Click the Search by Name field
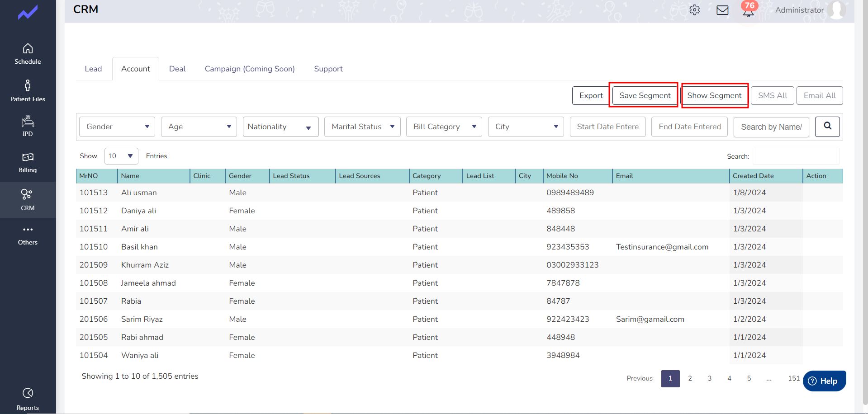This screenshot has width=868, height=414. [771, 127]
